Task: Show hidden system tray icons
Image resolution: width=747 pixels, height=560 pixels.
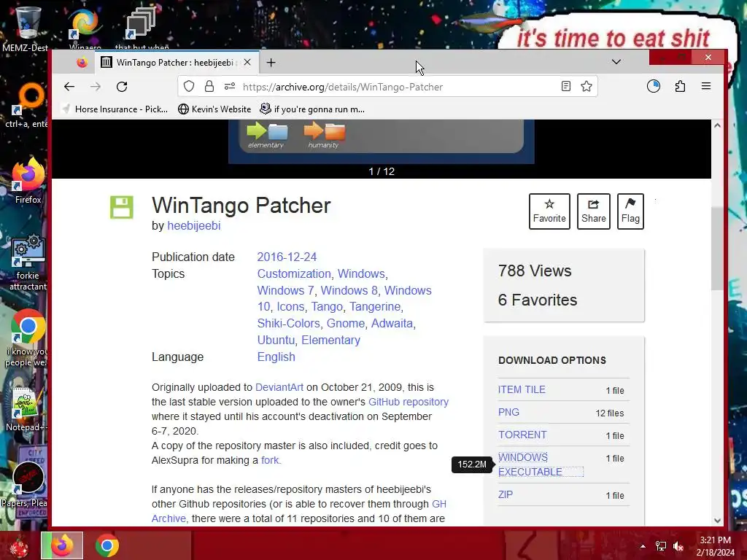Action: point(643,546)
